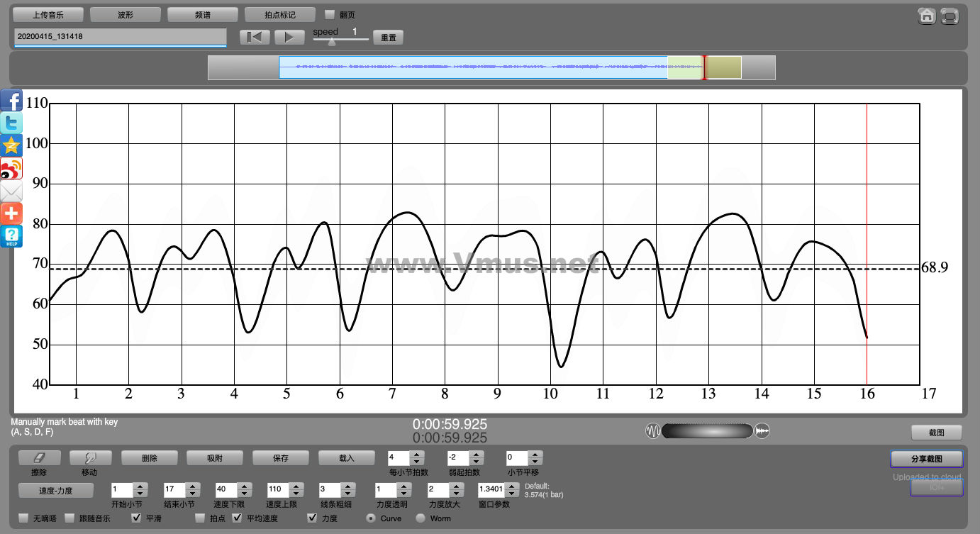The height and width of the screenshot is (534, 980).
Task: Click the home icon at top right
Action: [926, 16]
